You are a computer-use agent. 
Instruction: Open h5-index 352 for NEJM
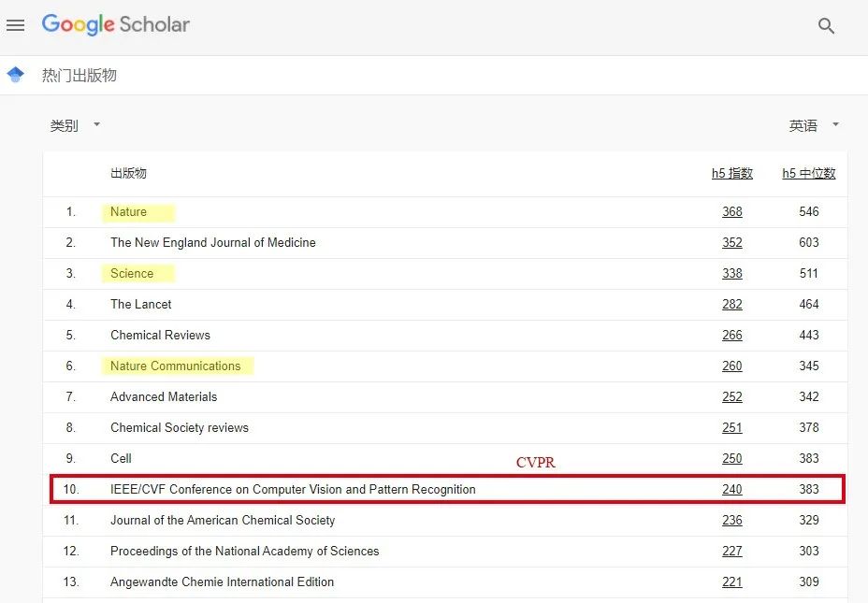point(731,242)
